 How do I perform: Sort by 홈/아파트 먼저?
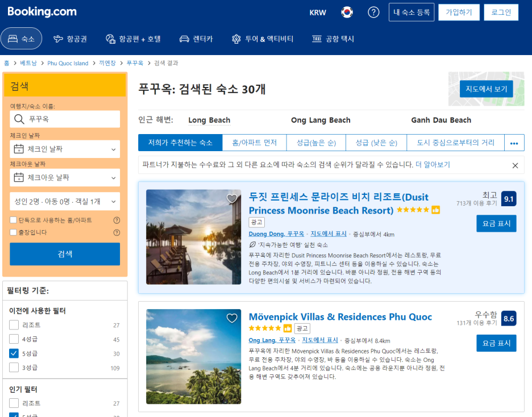[255, 143]
